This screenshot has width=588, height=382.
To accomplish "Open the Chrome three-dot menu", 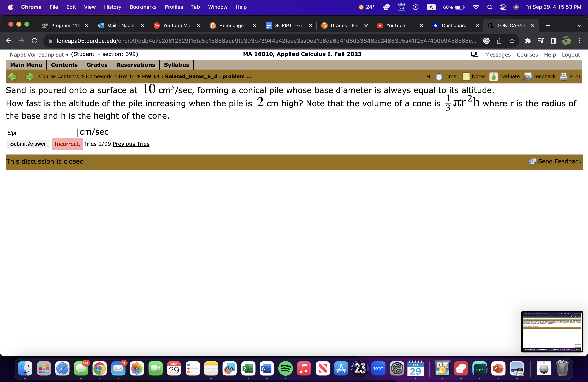I will tap(579, 41).
